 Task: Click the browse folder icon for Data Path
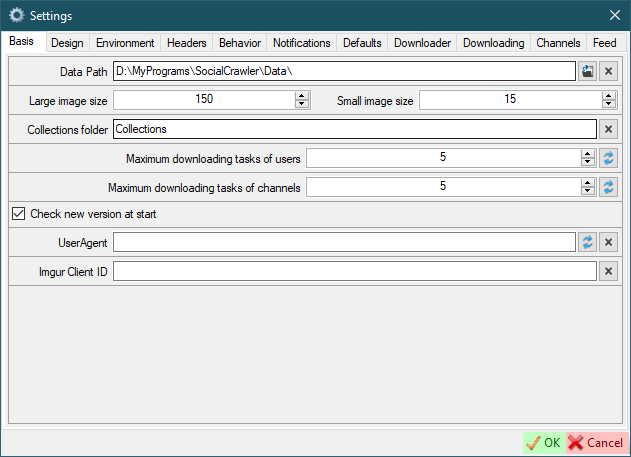point(588,71)
